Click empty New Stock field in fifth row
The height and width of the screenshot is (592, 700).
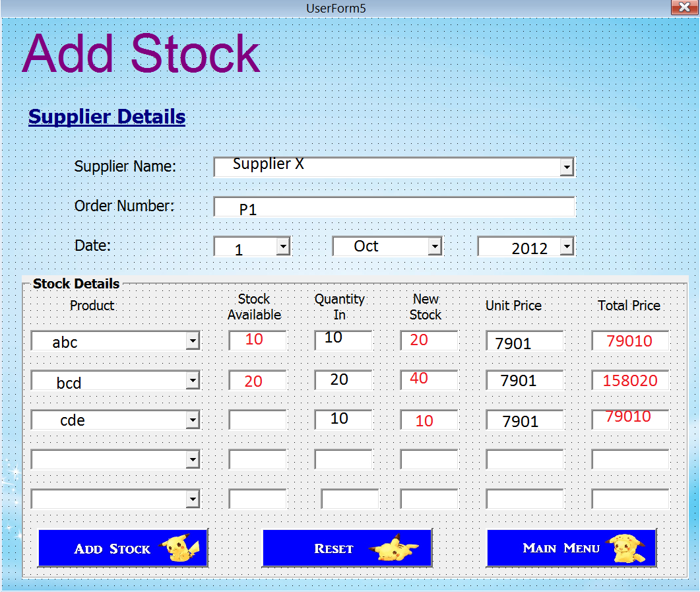click(429, 499)
